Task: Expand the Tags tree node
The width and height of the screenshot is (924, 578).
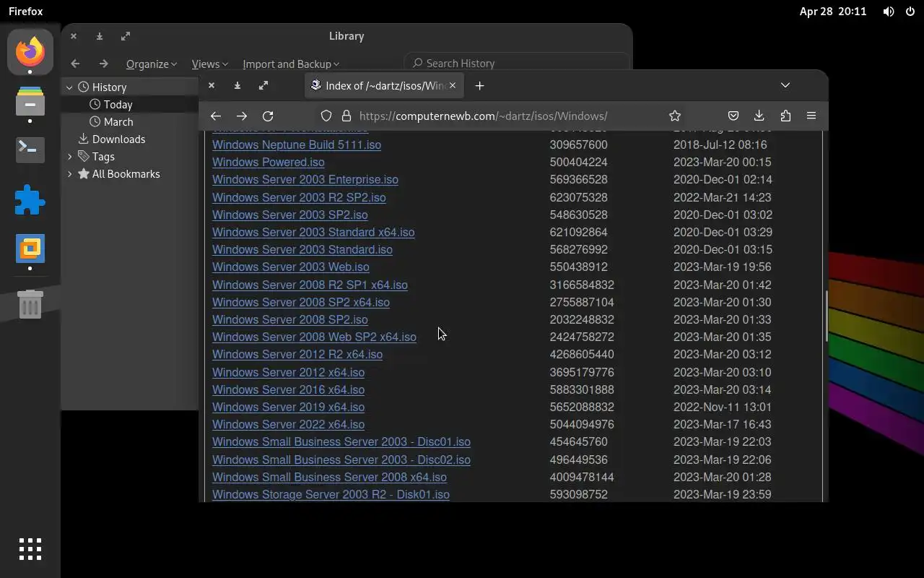Action: (x=69, y=157)
